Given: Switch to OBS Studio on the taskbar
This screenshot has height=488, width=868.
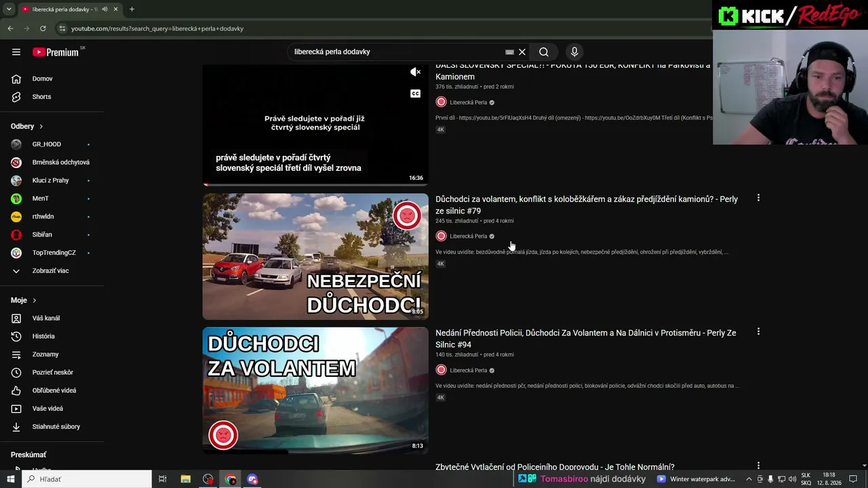Looking at the screenshot, I should 208,479.
